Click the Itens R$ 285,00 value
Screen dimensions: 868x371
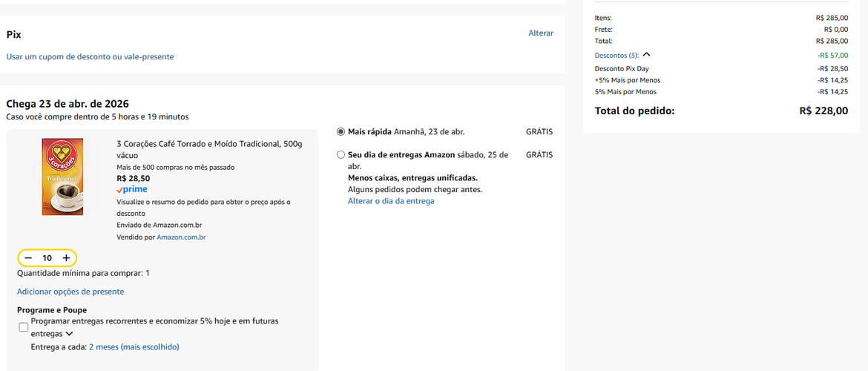tap(832, 18)
